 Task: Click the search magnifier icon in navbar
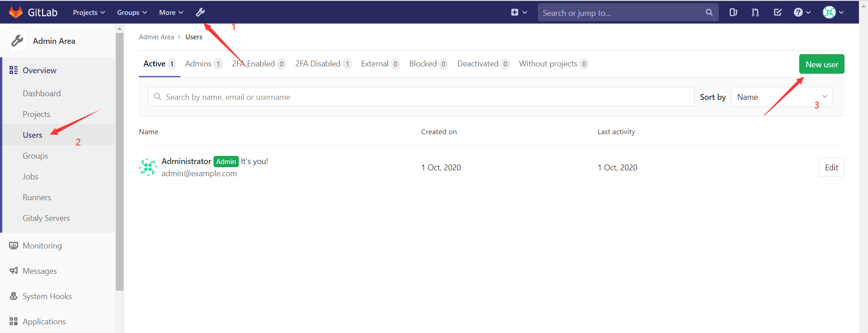click(709, 13)
